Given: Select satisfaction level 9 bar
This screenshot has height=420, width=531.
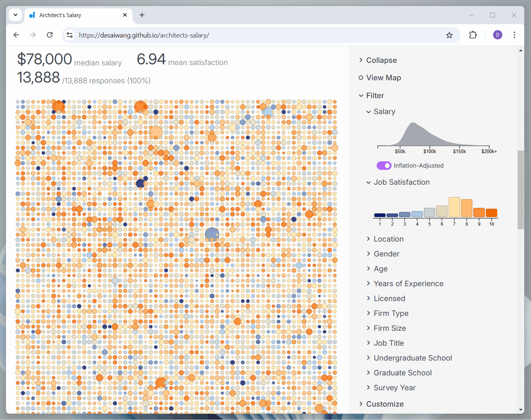Looking at the screenshot, I should (x=479, y=213).
